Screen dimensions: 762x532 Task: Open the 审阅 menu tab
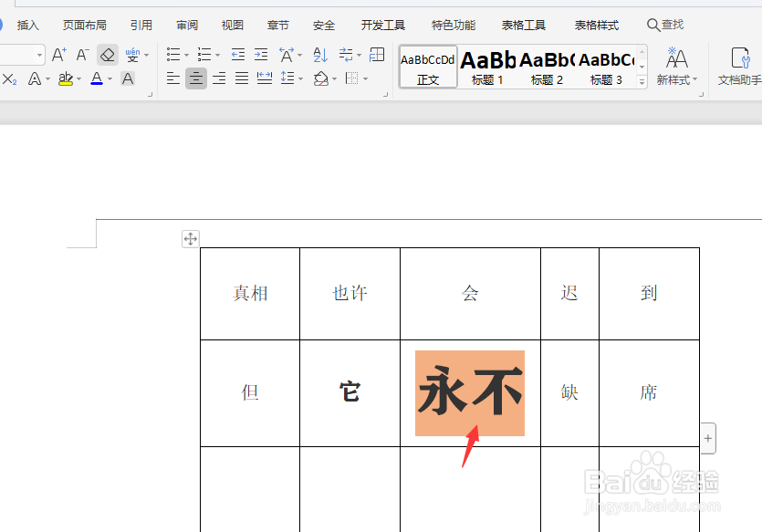187,25
